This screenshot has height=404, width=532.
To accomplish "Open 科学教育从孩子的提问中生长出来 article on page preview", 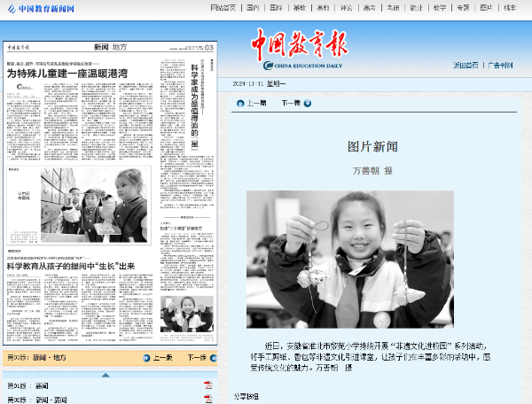I will (x=71, y=267).
